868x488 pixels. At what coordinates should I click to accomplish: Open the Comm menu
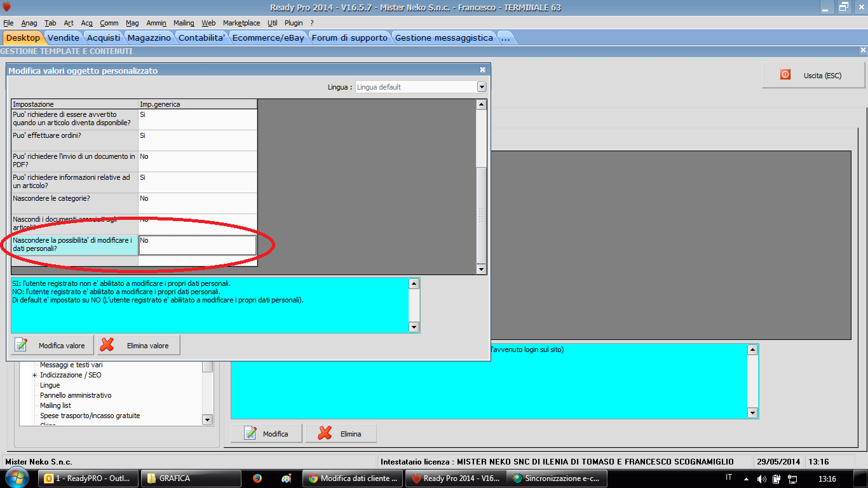(x=109, y=23)
